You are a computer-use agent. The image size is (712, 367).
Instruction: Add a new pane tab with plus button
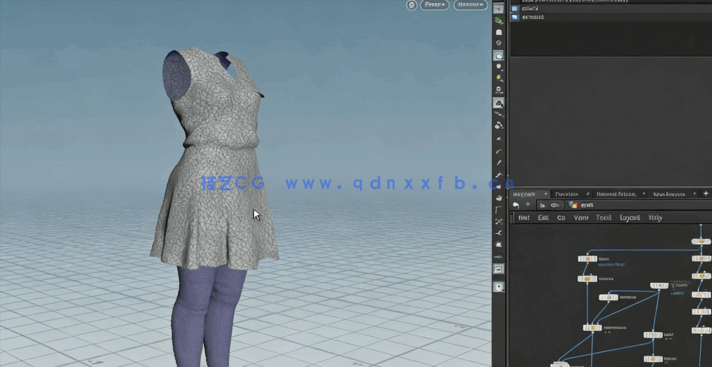tap(706, 193)
